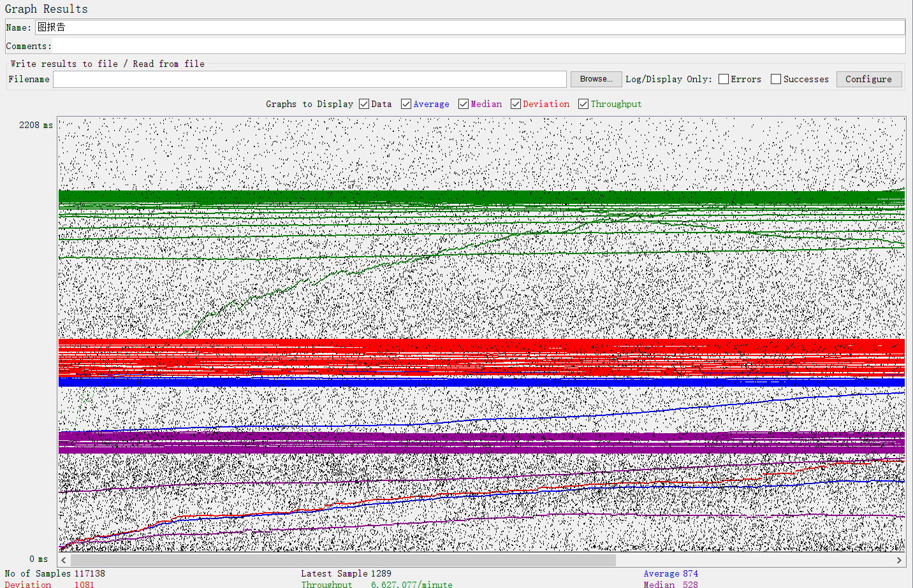Toggle the Data graph checkbox
The image size is (913, 588).
click(364, 104)
